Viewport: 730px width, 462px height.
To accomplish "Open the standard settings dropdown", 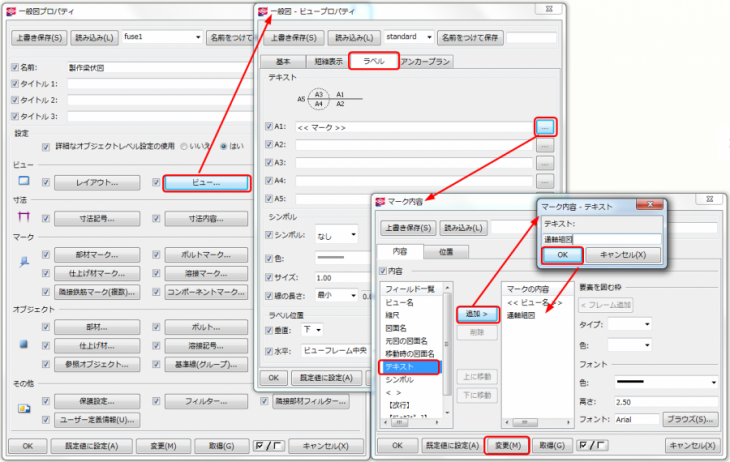I will (429, 37).
